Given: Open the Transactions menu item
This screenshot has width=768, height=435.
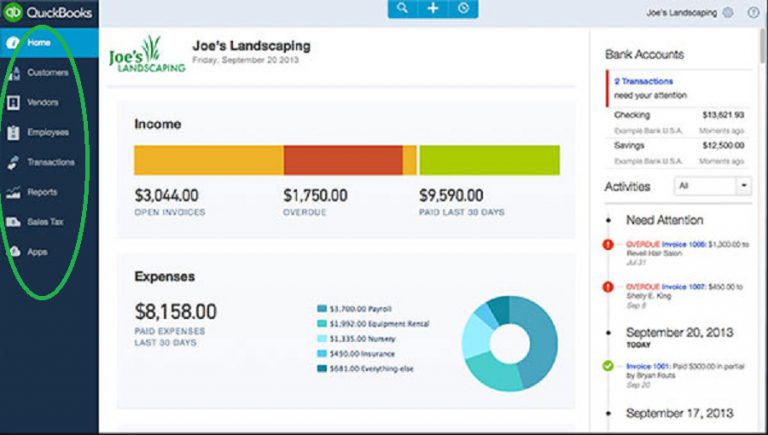Looking at the screenshot, I should coord(49,162).
